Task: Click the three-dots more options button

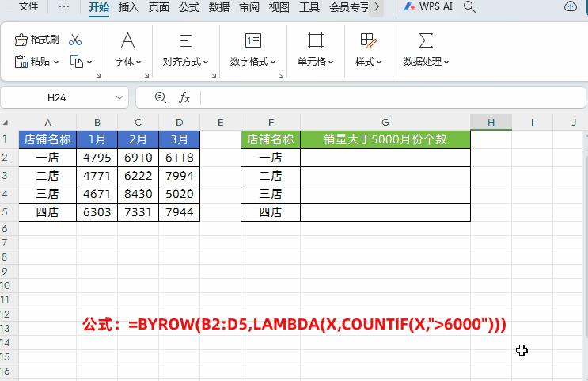Action: [64, 6]
